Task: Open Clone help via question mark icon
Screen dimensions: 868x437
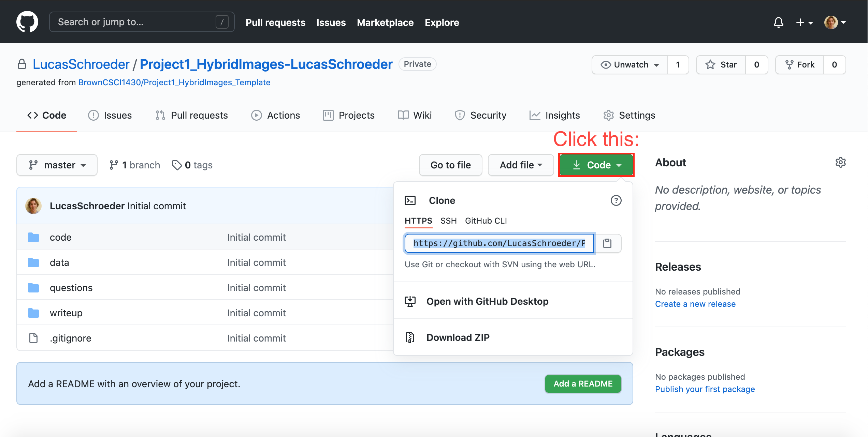Action: (x=616, y=200)
